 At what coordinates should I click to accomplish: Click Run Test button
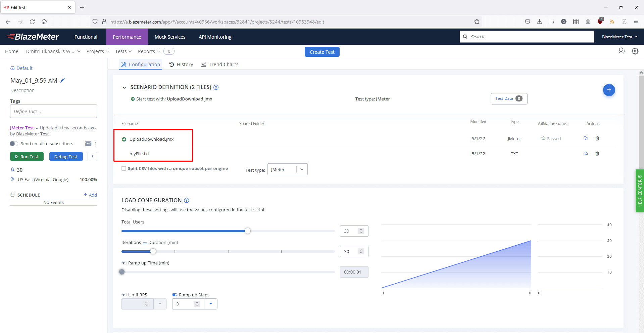pyautogui.click(x=27, y=157)
